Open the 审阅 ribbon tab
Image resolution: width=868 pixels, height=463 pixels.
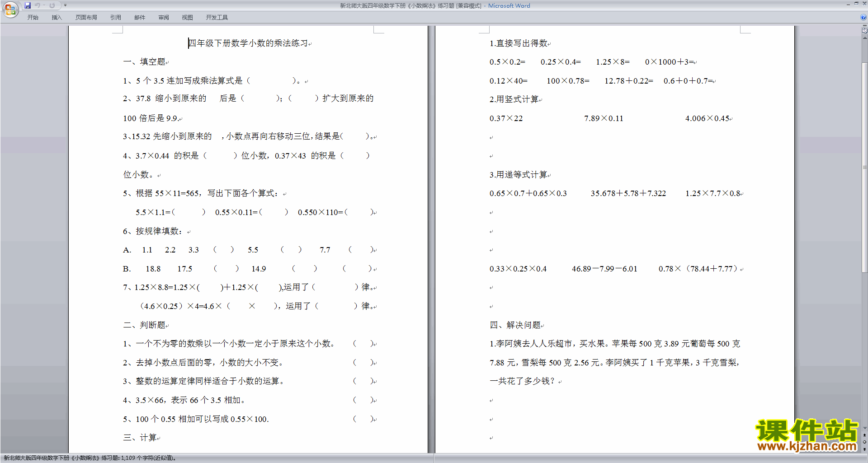[x=164, y=18]
